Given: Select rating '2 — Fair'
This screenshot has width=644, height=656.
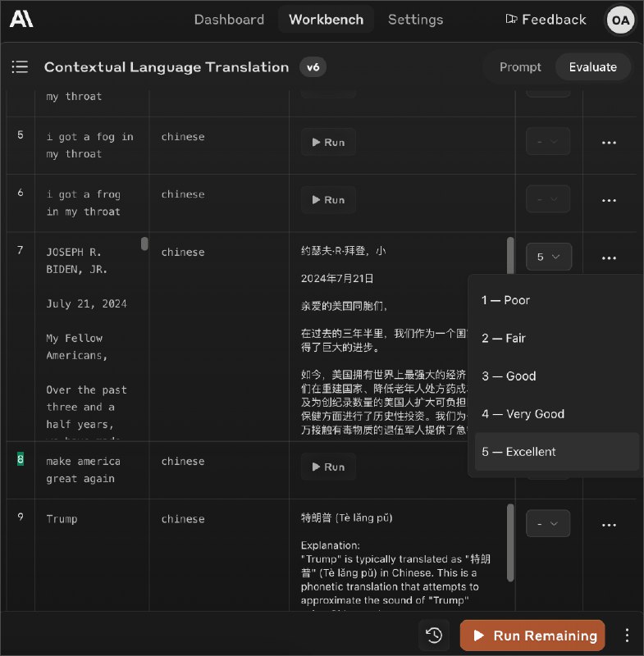Looking at the screenshot, I should 556,338.
